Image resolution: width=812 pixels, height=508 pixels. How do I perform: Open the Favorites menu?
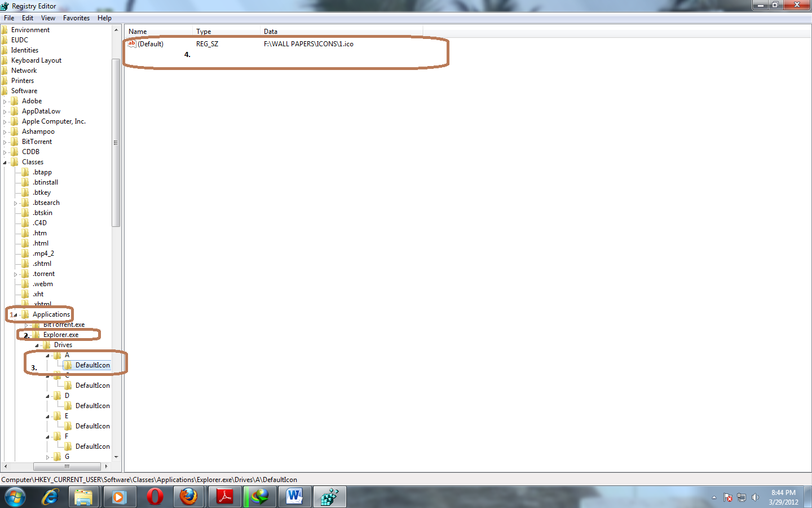click(x=76, y=17)
